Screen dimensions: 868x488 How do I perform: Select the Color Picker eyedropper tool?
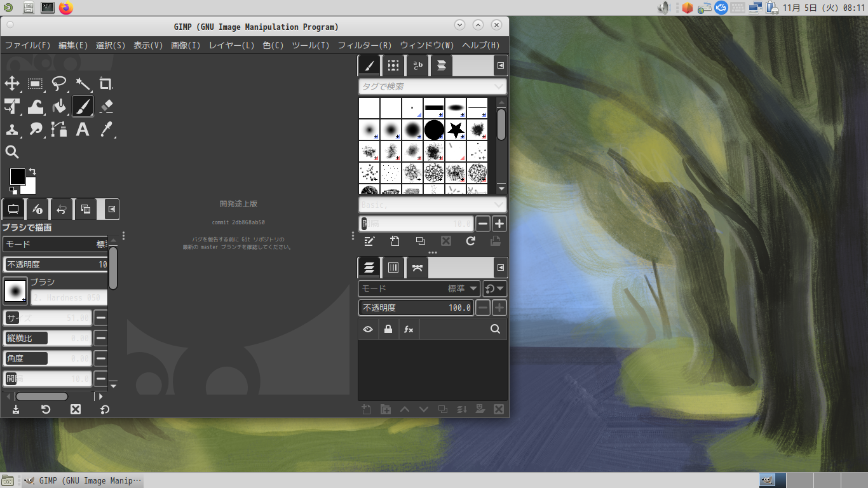pyautogui.click(x=106, y=130)
